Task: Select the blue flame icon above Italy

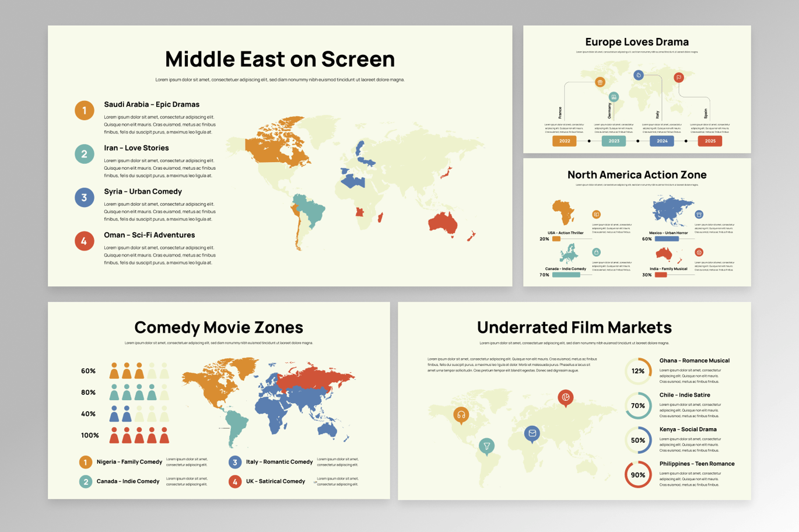Action: pyautogui.click(x=639, y=75)
